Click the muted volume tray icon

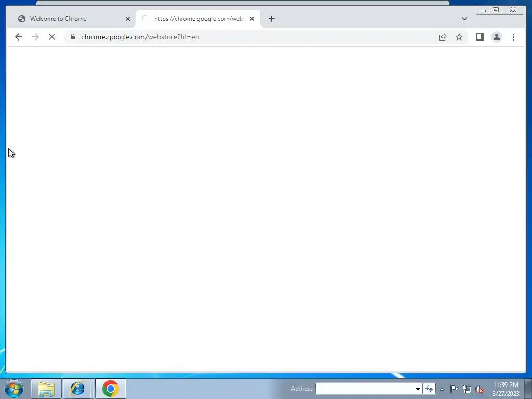(x=480, y=390)
